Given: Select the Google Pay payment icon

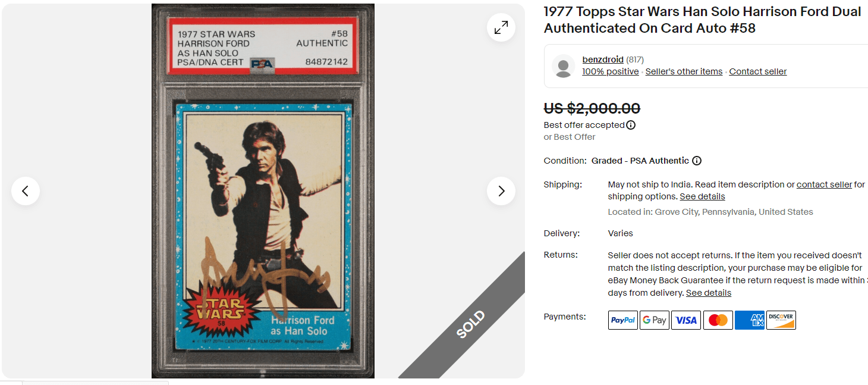Looking at the screenshot, I should pyautogui.click(x=654, y=320).
